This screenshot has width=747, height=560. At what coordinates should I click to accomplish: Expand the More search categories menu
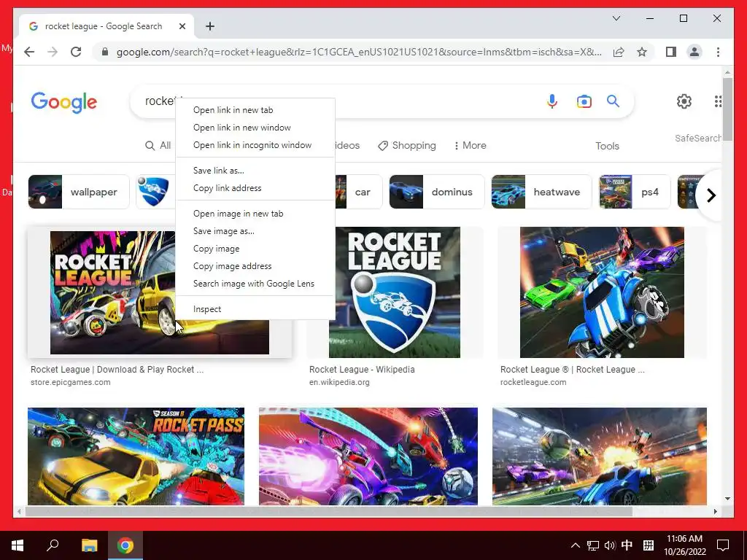(470, 145)
